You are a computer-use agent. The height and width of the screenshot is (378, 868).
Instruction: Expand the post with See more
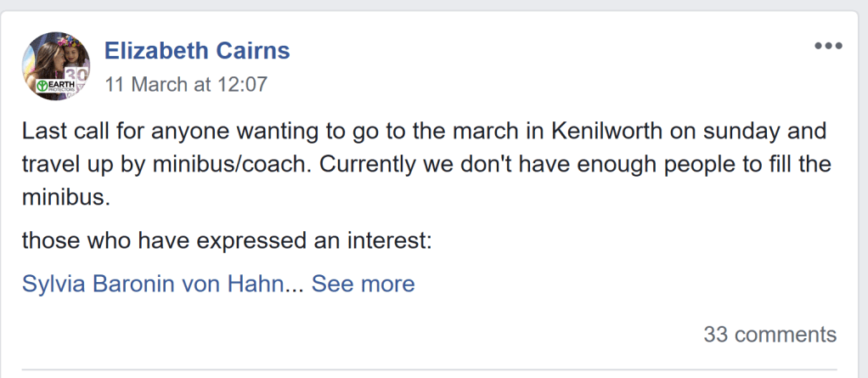tap(364, 284)
